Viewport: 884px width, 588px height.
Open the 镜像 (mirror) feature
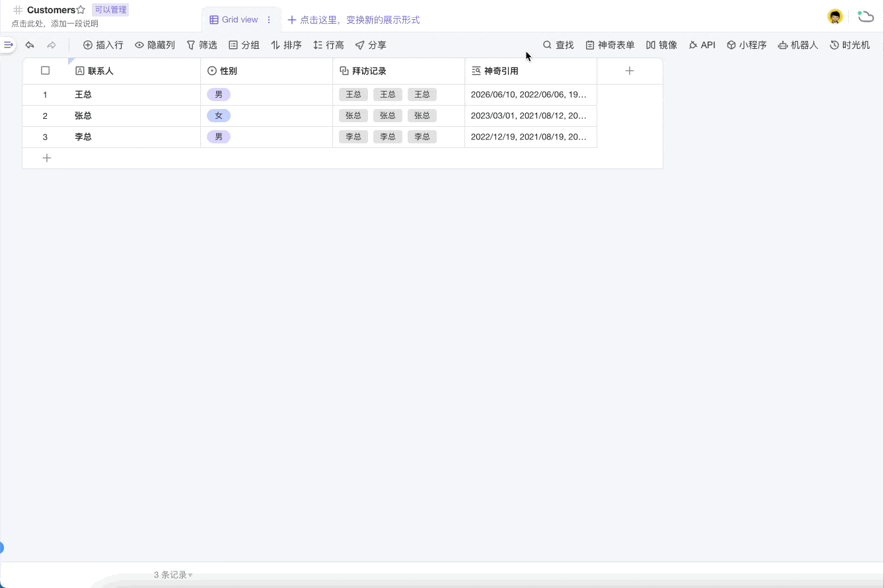(x=661, y=45)
